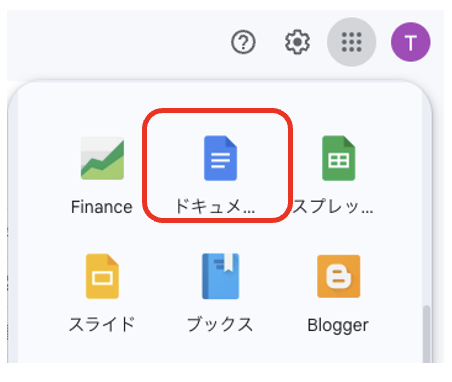Open the Help question mark icon
This screenshot has width=452, height=382.
point(243,42)
